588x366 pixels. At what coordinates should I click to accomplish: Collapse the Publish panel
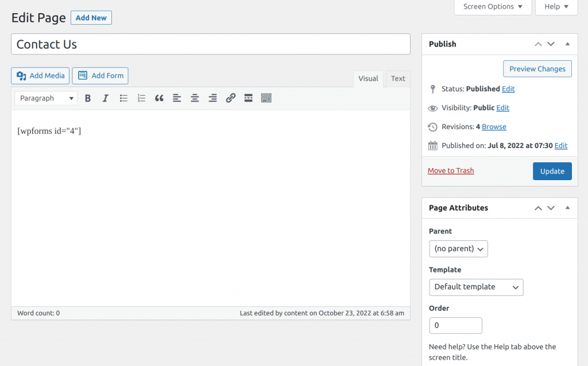(x=567, y=44)
